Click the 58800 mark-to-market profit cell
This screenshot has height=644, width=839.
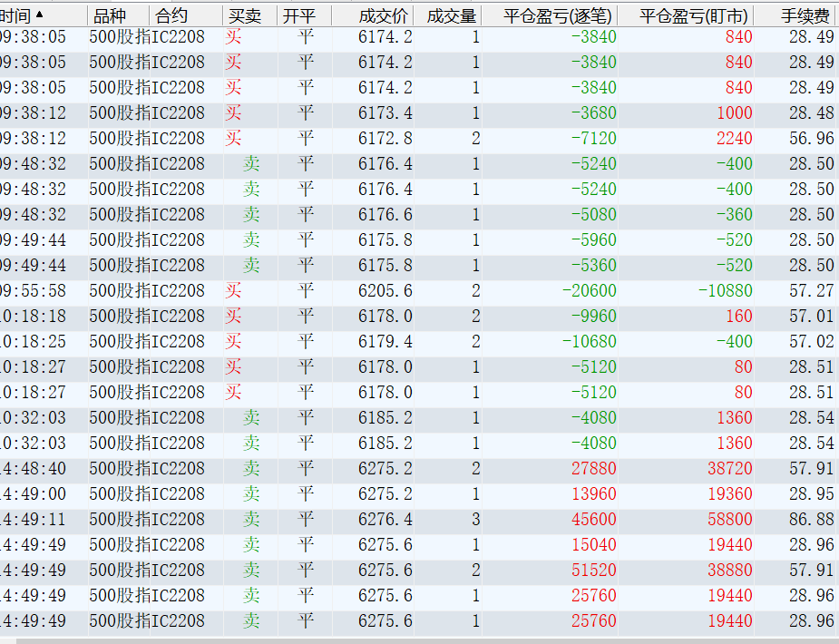(x=729, y=520)
